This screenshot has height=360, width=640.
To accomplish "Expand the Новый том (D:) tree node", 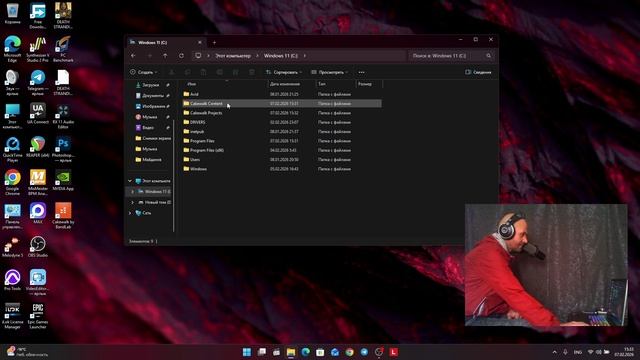I will tap(132, 202).
